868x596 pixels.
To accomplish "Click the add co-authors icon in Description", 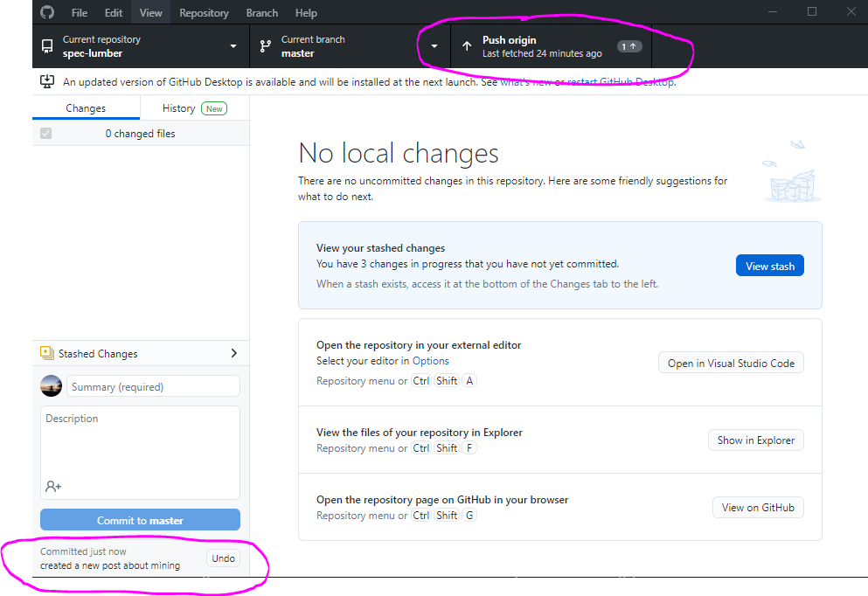I will pyautogui.click(x=53, y=486).
